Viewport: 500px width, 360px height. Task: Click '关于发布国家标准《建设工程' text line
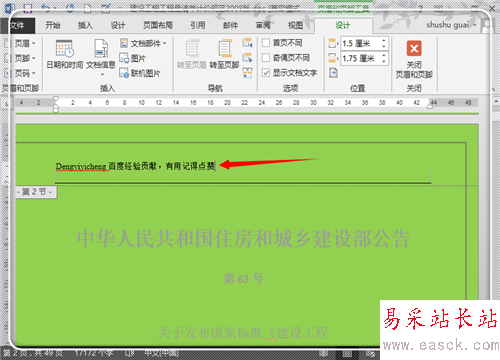243,333
